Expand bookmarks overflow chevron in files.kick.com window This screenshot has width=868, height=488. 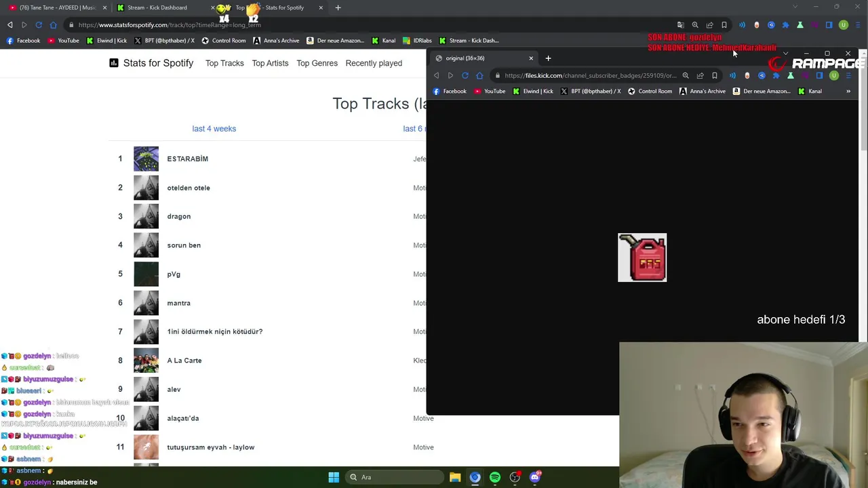(x=848, y=91)
